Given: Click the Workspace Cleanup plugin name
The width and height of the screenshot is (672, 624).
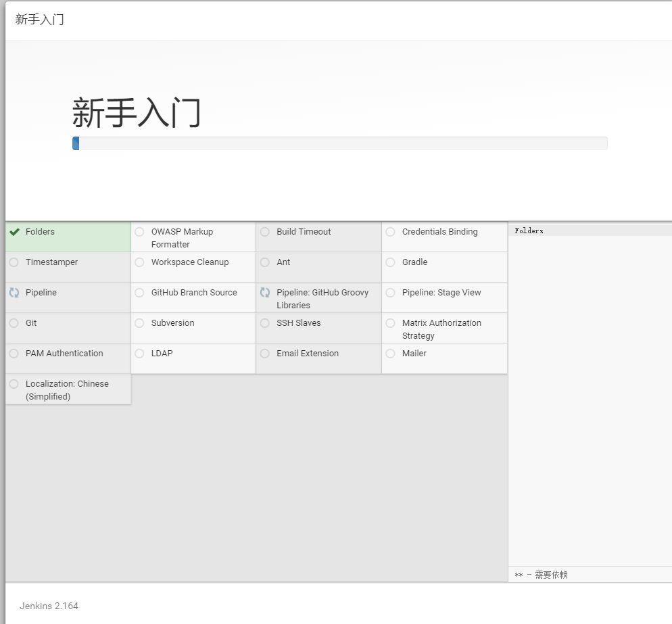Looking at the screenshot, I should (190, 262).
